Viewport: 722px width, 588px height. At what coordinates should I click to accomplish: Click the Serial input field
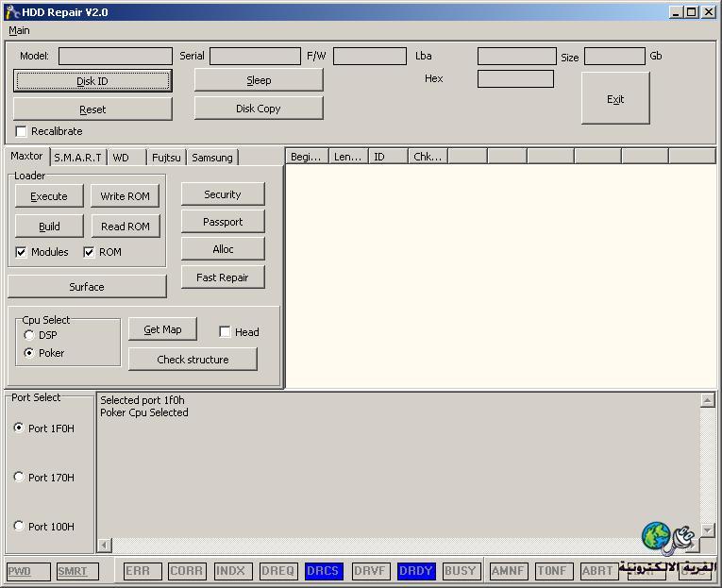click(255, 57)
